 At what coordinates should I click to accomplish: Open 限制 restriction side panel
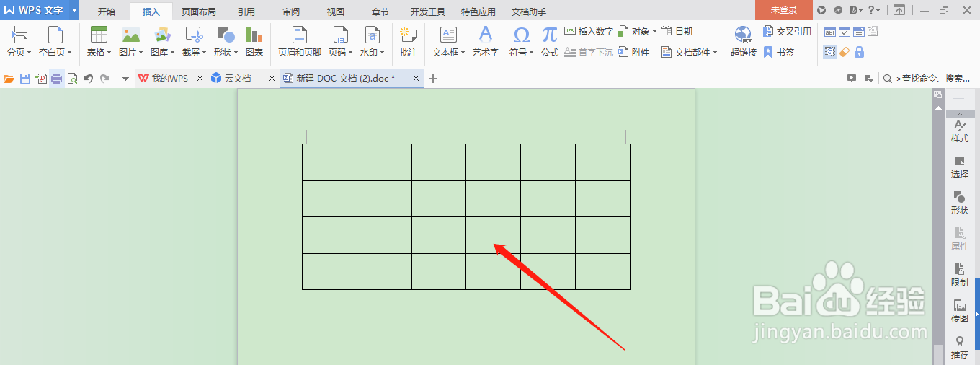[x=959, y=276]
